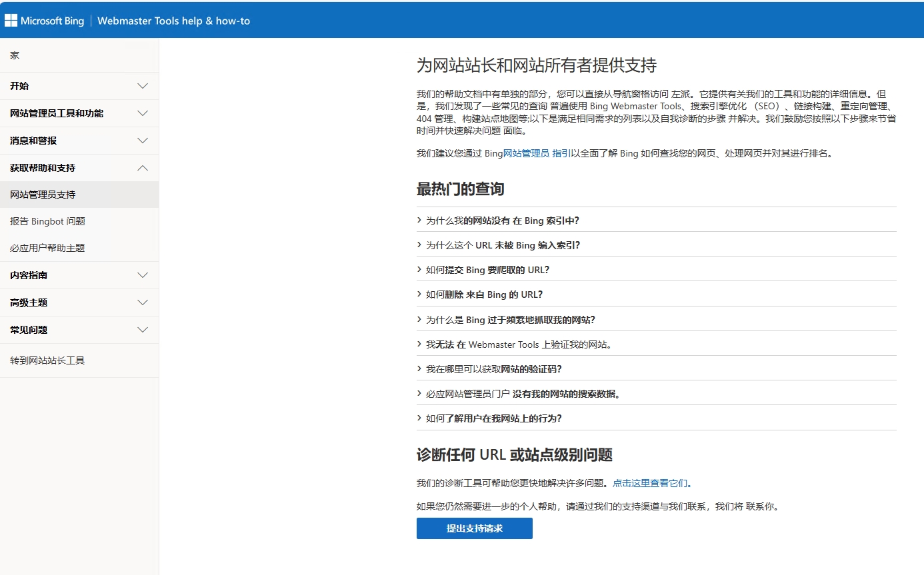Expand the 高级主题 section chevron
924x575 pixels.
tap(143, 302)
